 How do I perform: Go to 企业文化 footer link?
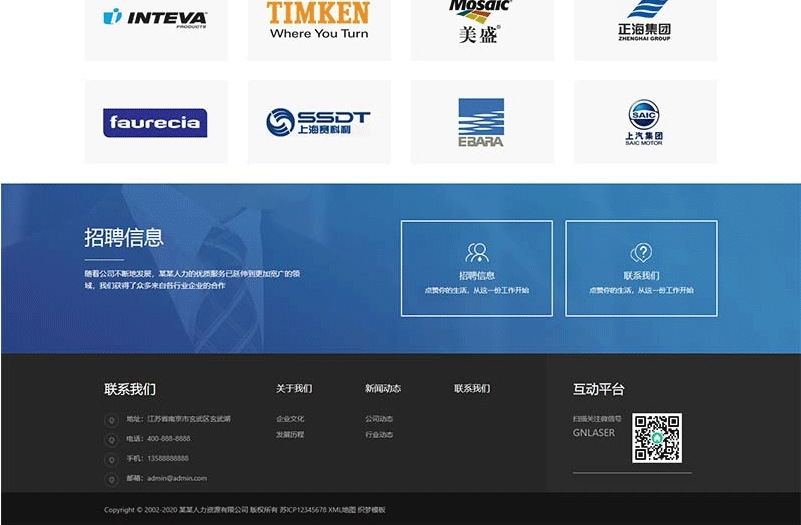(x=290, y=419)
